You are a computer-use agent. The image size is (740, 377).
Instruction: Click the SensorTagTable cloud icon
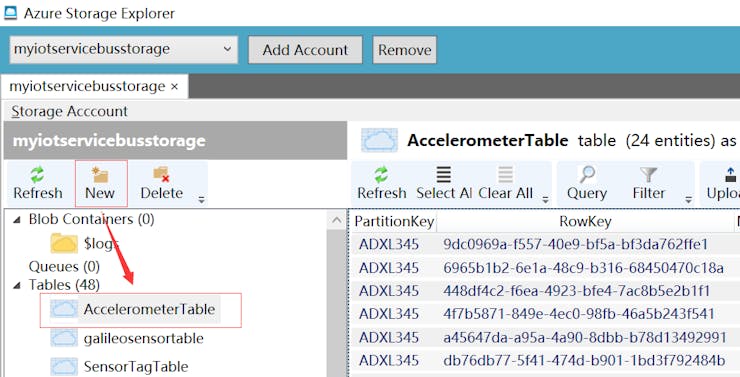pyautogui.click(x=64, y=366)
